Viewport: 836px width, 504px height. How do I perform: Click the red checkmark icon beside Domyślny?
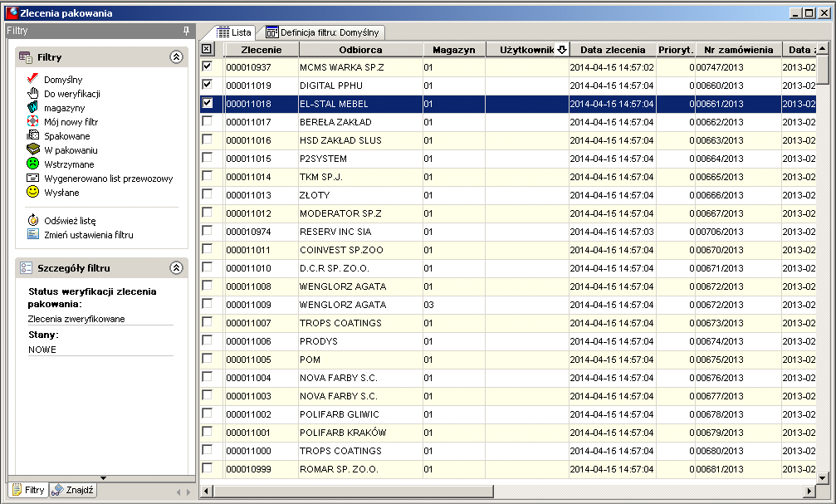pos(32,79)
